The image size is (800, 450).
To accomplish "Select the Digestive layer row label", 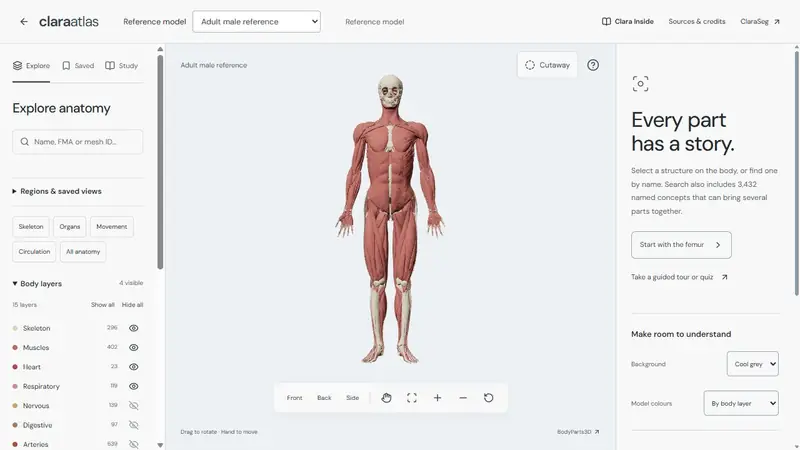I will coord(37,425).
